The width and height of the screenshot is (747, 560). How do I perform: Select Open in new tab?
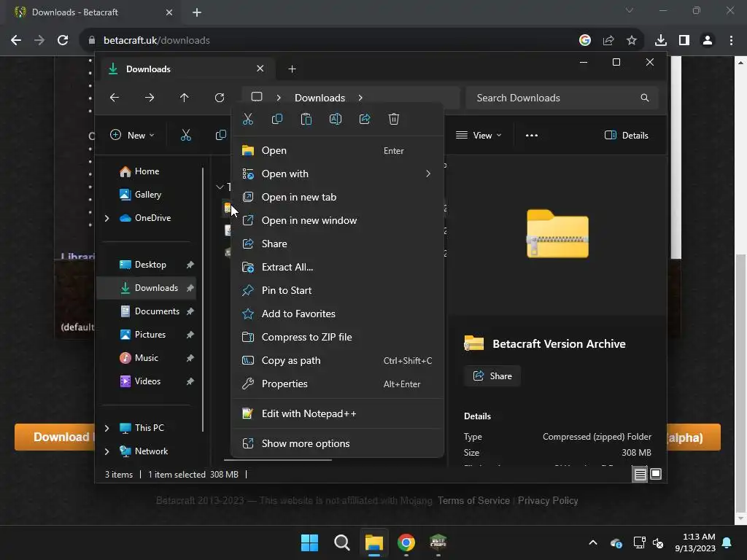coord(337,197)
